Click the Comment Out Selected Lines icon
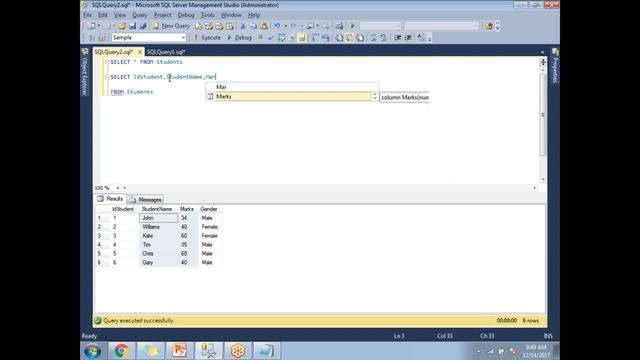The height and width of the screenshot is (360, 640). point(373,38)
